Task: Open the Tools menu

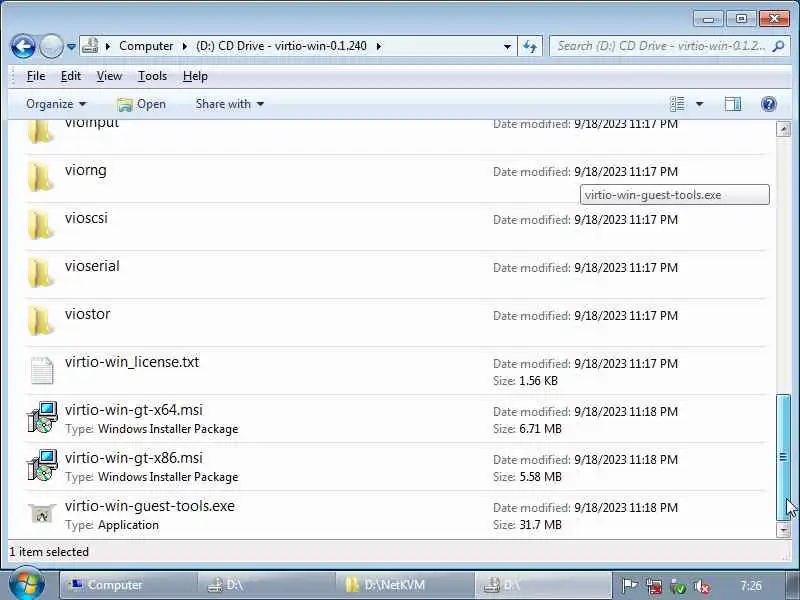Action: coord(152,76)
